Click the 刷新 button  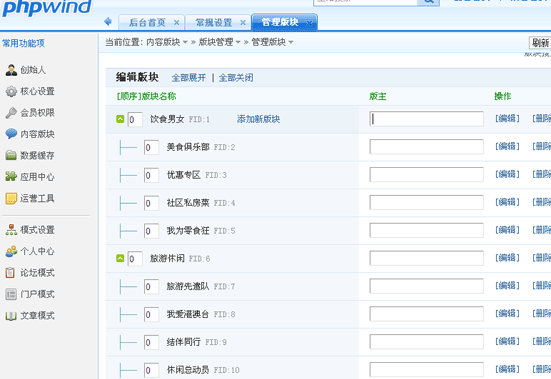pos(540,43)
